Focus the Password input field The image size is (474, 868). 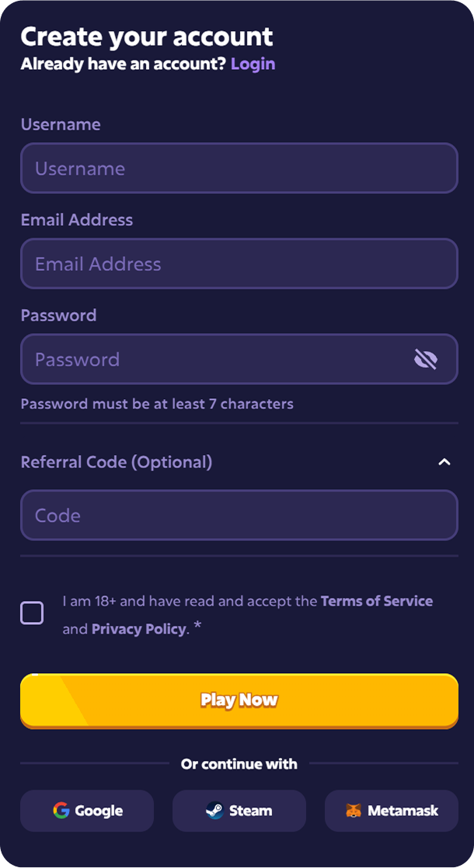[x=239, y=359]
